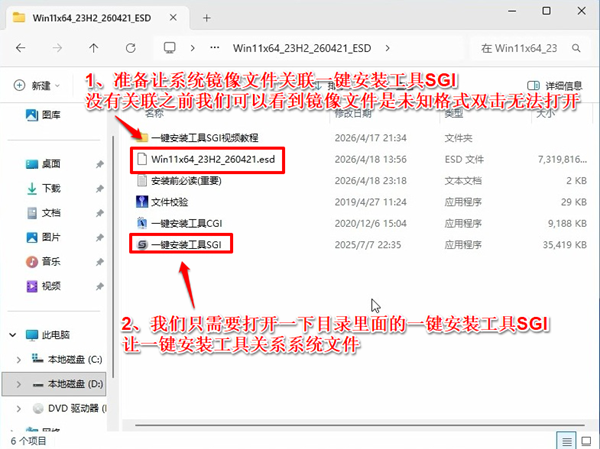
Task: Expand chevron after the PC icon
Action: coord(192,48)
